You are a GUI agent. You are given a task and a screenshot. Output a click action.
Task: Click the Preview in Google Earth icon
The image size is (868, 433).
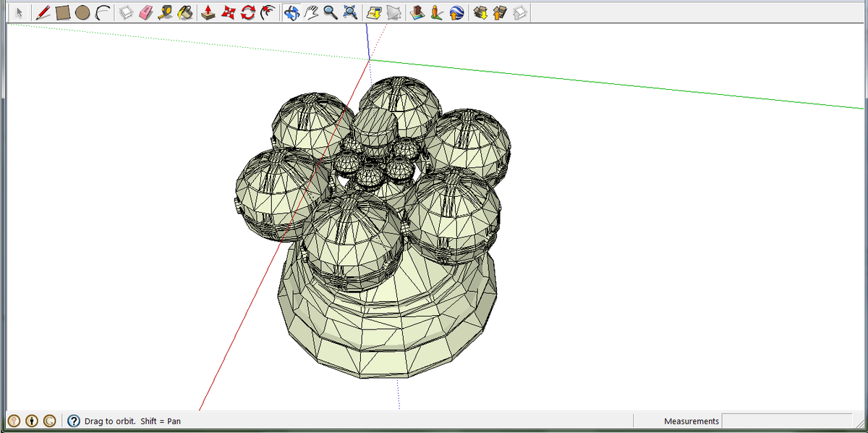456,12
